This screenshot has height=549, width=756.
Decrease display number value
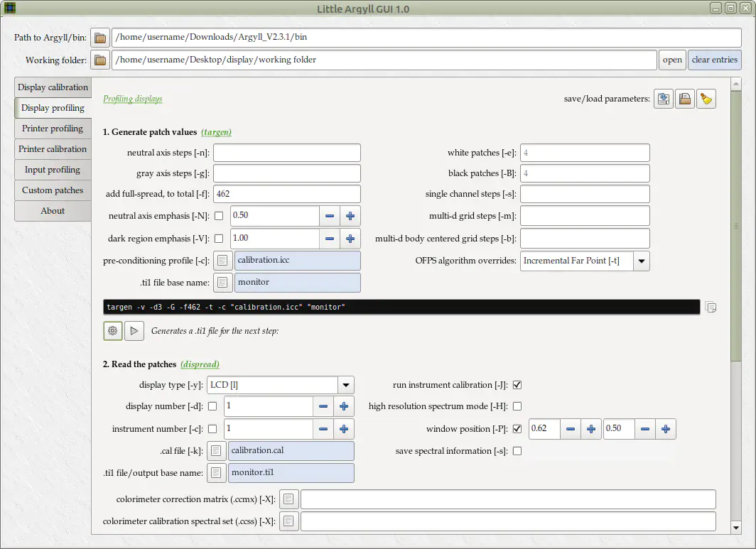click(323, 406)
